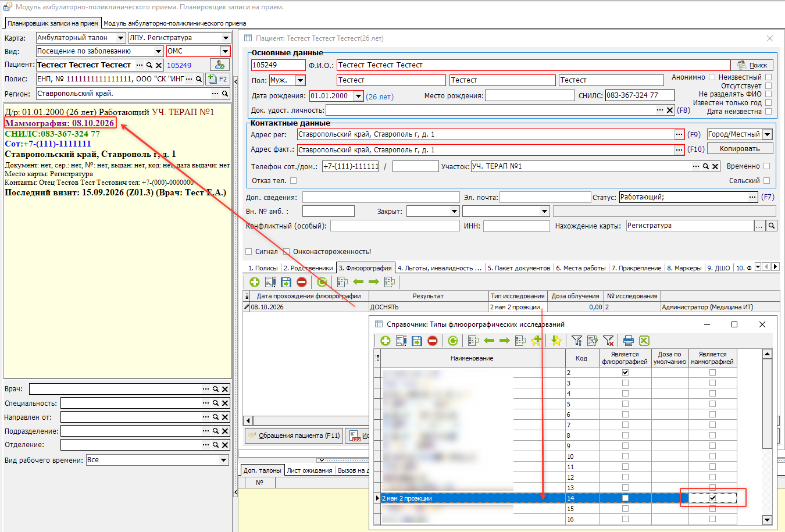
Task: Click the print icon in the Справочник toolbar
Action: point(628,341)
